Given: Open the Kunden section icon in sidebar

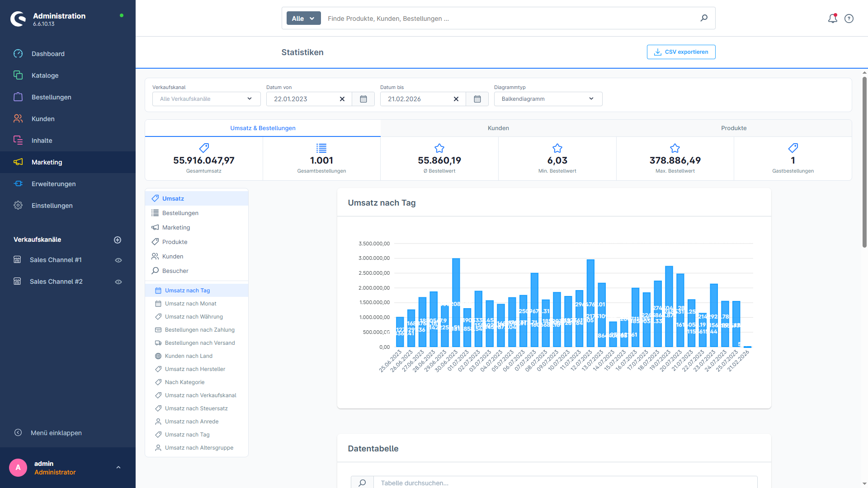Looking at the screenshot, I should tap(18, 118).
